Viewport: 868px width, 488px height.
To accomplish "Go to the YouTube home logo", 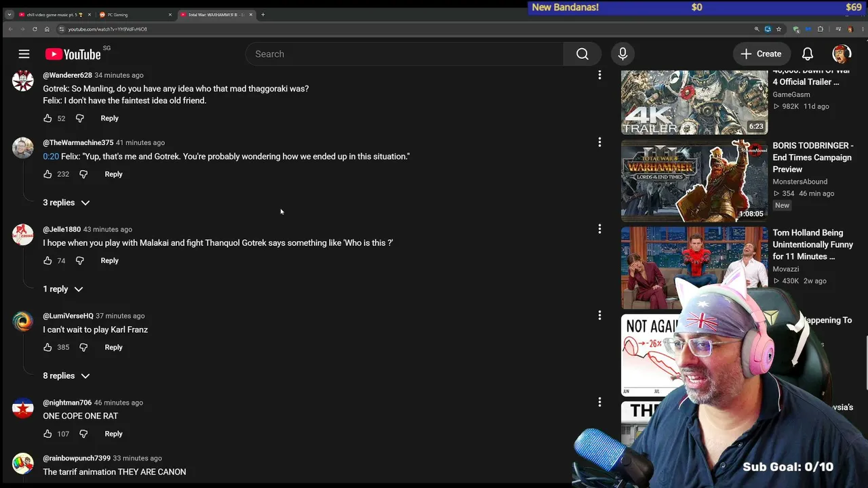I will 73,54.
